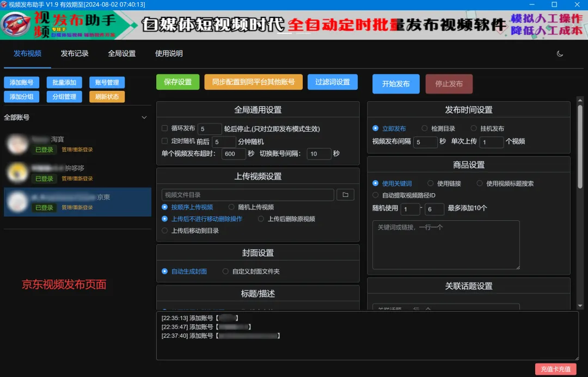Viewport: 588px width, 377px height.
Task: Click scroll up arrow of settings scrollbar
Action: (x=580, y=101)
